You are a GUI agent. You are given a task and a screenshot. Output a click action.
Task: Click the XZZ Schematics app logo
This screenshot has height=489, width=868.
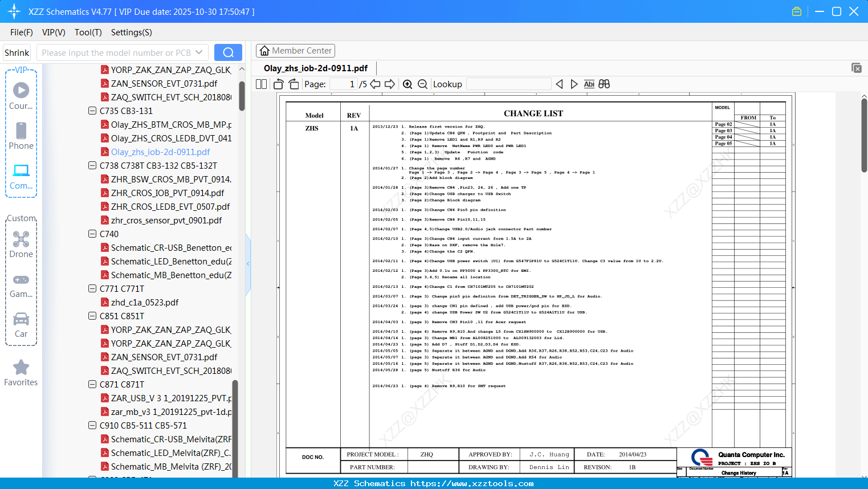tap(14, 11)
